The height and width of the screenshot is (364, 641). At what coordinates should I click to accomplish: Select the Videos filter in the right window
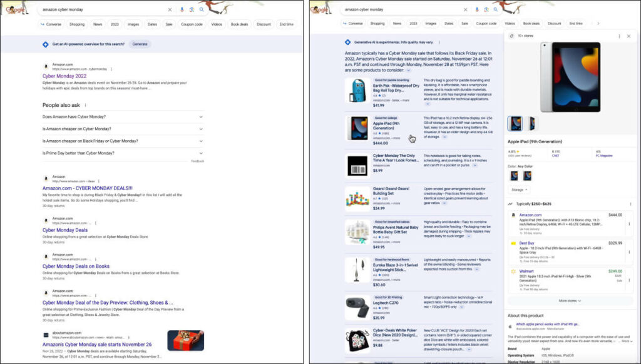point(510,23)
